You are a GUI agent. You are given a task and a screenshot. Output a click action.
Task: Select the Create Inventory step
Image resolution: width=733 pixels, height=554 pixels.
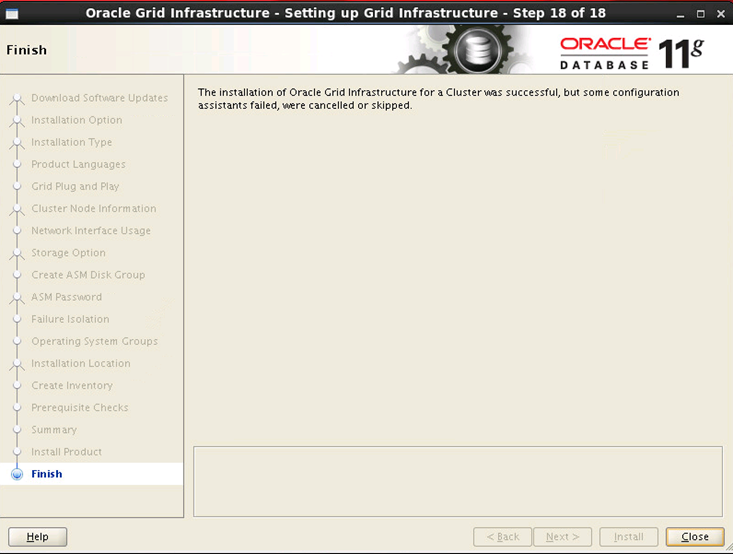(x=72, y=385)
